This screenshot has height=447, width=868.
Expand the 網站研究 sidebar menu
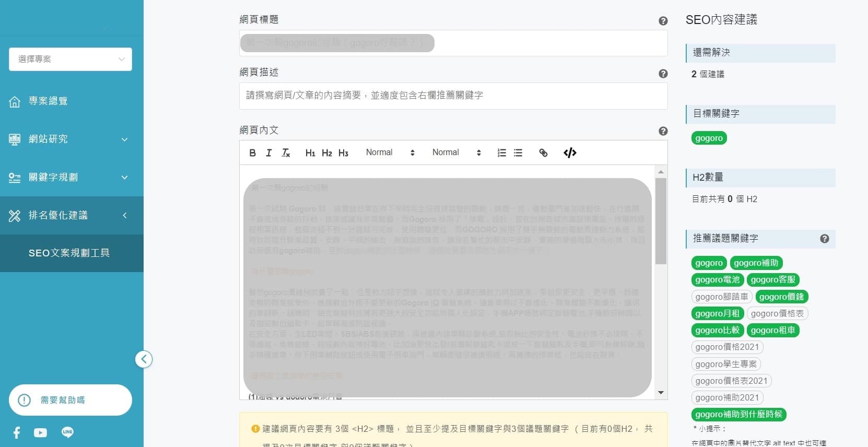tap(72, 139)
